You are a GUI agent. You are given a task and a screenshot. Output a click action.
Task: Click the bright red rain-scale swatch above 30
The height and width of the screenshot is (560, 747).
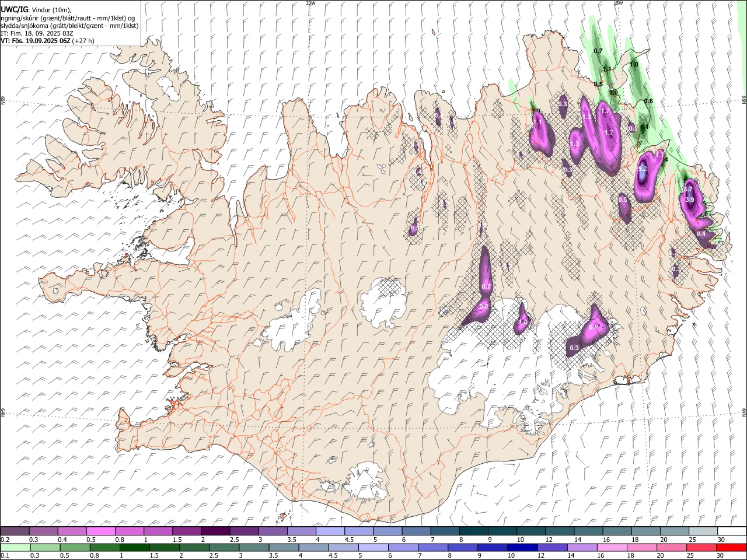pyautogui.click(x=731, y=547)
